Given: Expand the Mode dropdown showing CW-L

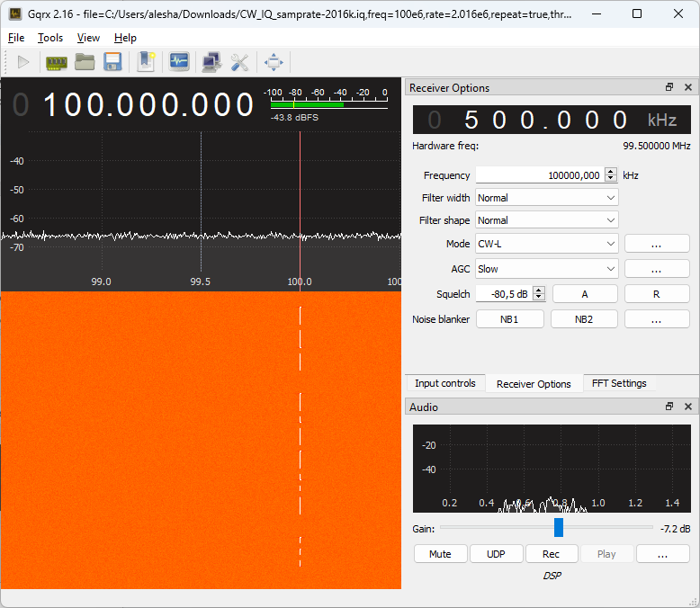Looking at the screenshot, I should pos(546,244).
